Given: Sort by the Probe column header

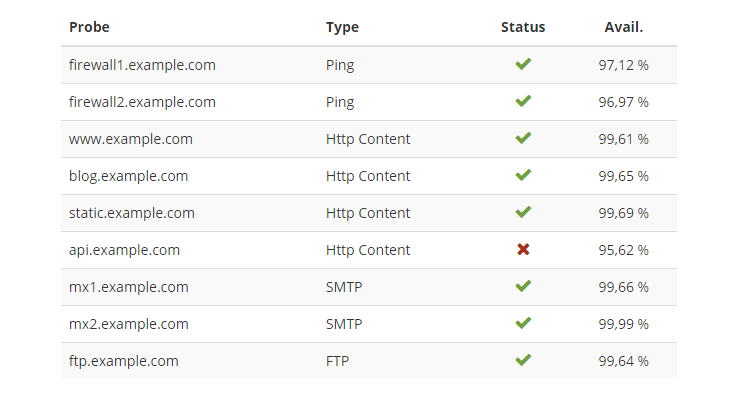Looking at the screenshot, I should click(x=89, y=27).
